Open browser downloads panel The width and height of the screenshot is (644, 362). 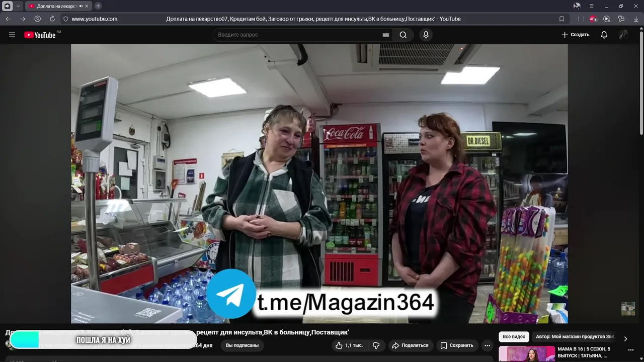[x=635, y=19]
